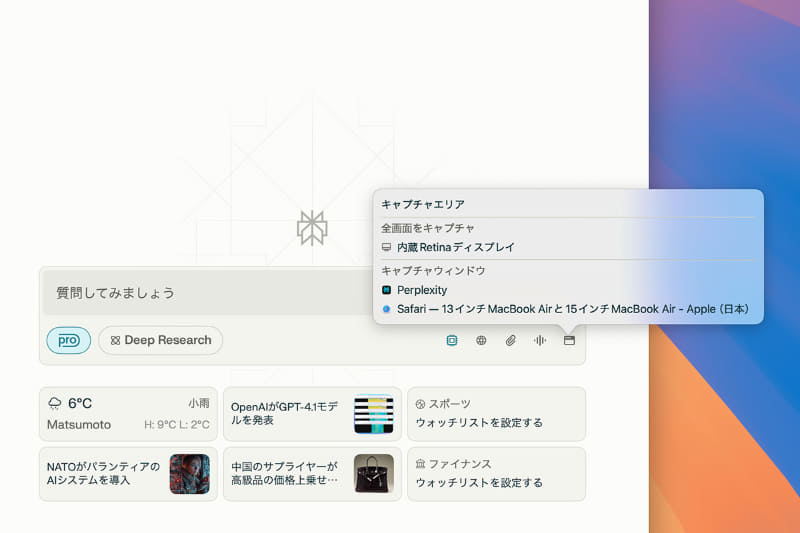Open the 中国のサプライヤー news card
This screenshot has width=800, height=533.
[x=312, y=474]
